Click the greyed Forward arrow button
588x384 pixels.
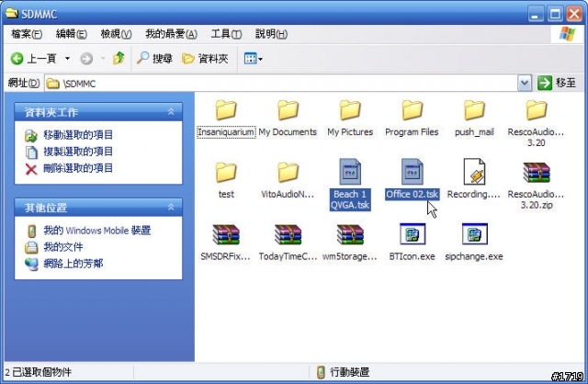pyautogui.click(x=86, y=59)
